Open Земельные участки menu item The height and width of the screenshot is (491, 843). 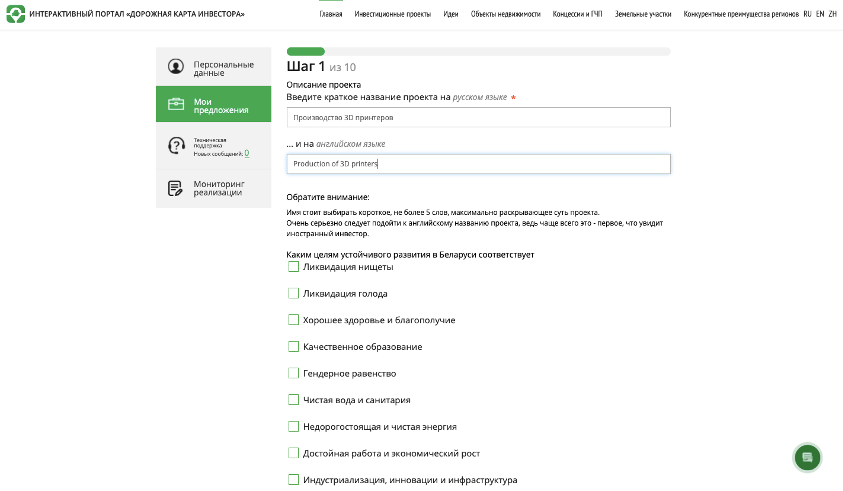(x=643, y=14)
